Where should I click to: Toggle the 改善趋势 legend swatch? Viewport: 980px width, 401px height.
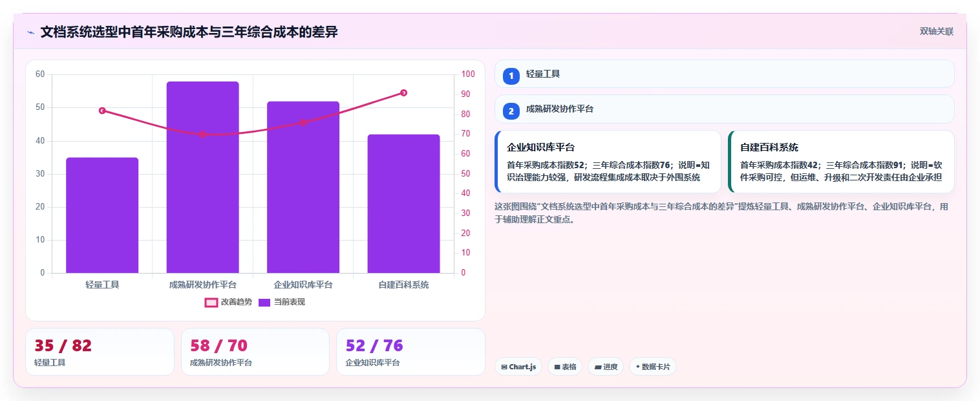[x=211, y=302]
